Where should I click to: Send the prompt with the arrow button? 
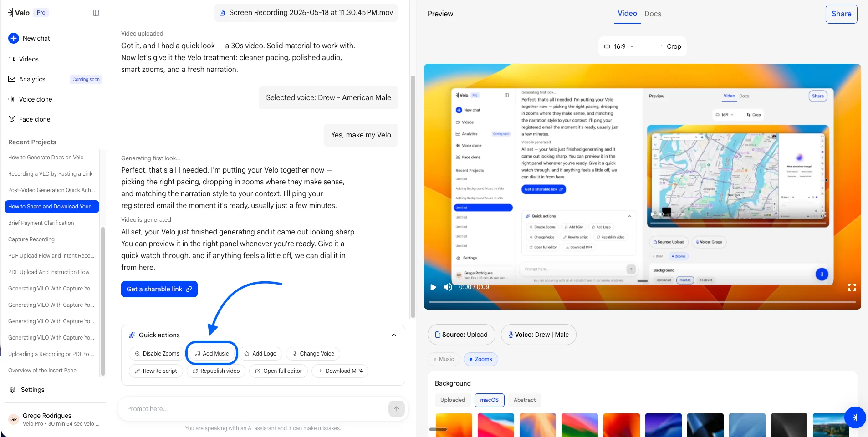(397, 409)
